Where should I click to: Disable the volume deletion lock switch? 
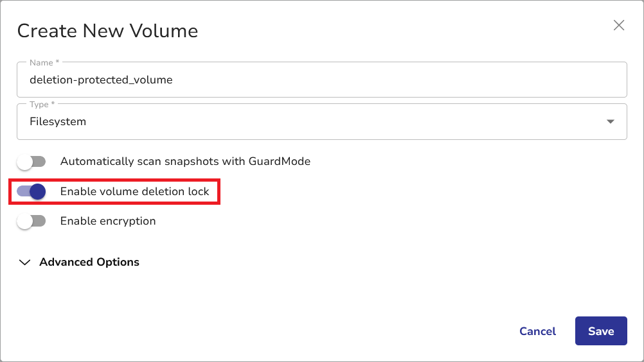(31, 191)
